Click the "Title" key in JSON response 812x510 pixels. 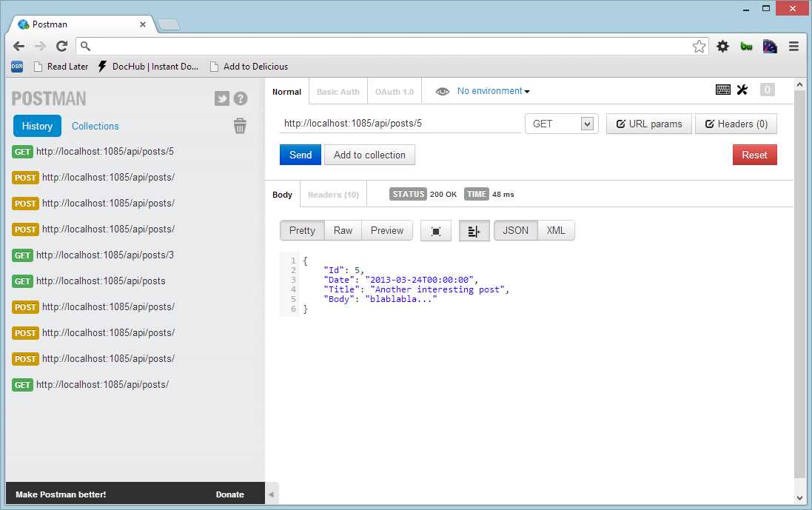point(342,289)
